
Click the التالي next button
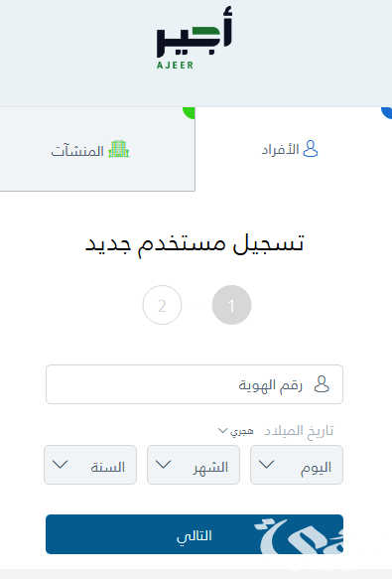(x=195, y=534)
